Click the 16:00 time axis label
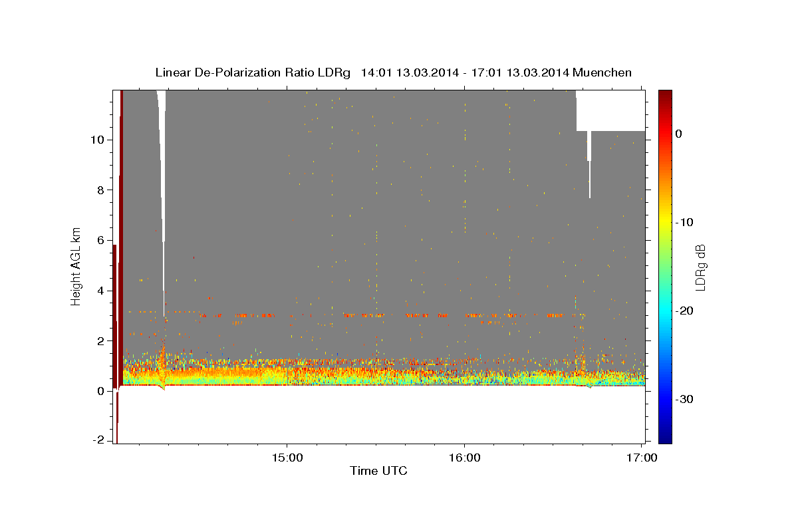Screen dimensions: 798x532 (x=464, y=458)
